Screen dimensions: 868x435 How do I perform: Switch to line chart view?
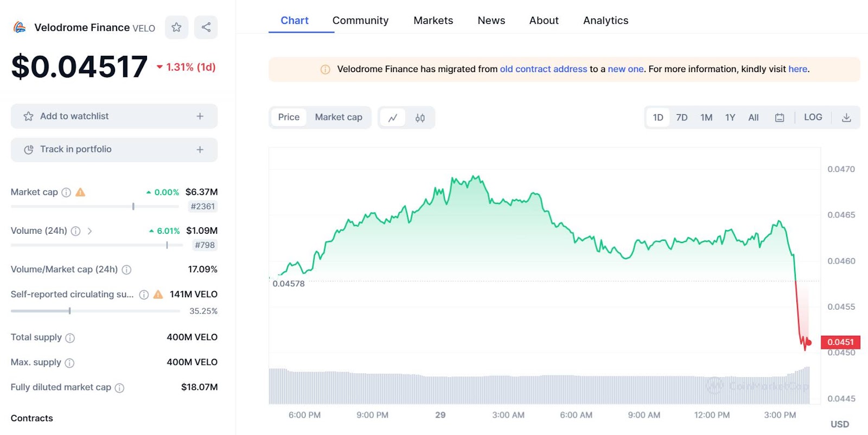tap(393, 118)
